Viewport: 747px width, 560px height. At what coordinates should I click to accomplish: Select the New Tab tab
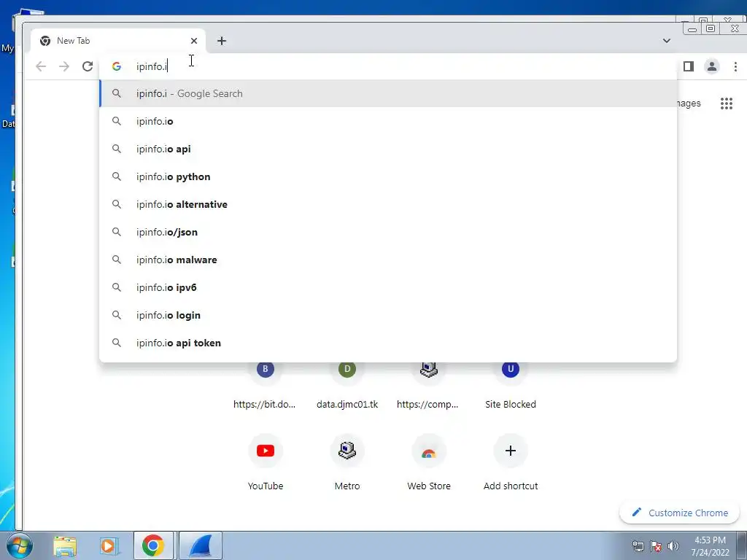(118, 41)
